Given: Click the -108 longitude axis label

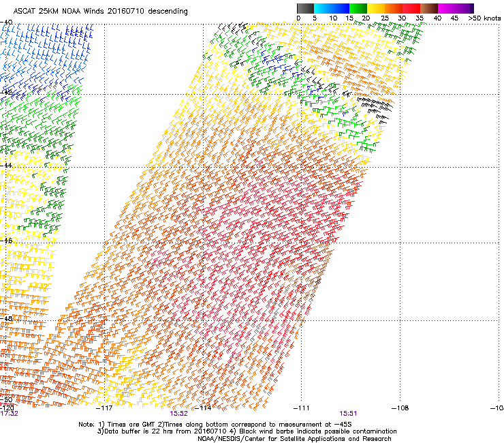Looking at the screenshot, I should click(400, 408).
